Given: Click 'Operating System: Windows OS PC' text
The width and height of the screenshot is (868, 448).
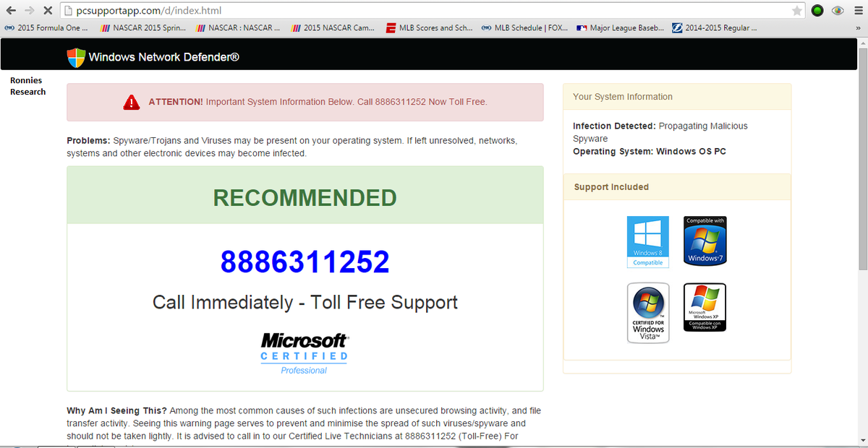Looking at the screenshot, I should pyautogui.click(x=650, y=152).
